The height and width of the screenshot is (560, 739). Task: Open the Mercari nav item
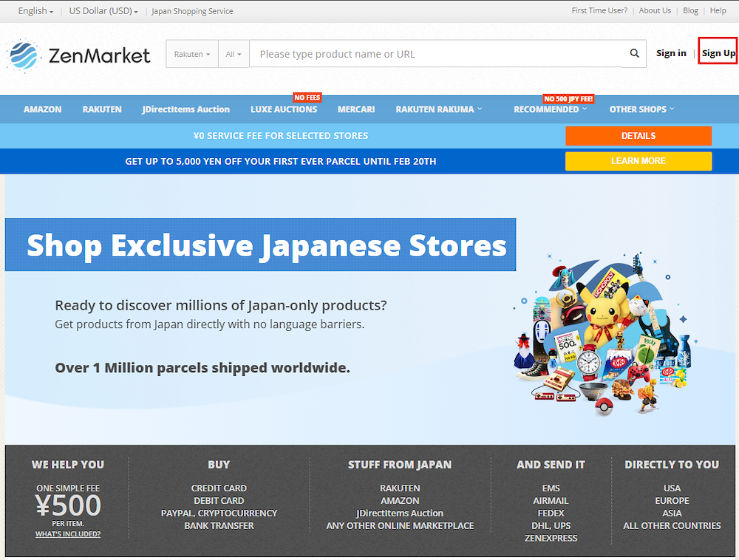pyautogui.click(x=356, y=109)
